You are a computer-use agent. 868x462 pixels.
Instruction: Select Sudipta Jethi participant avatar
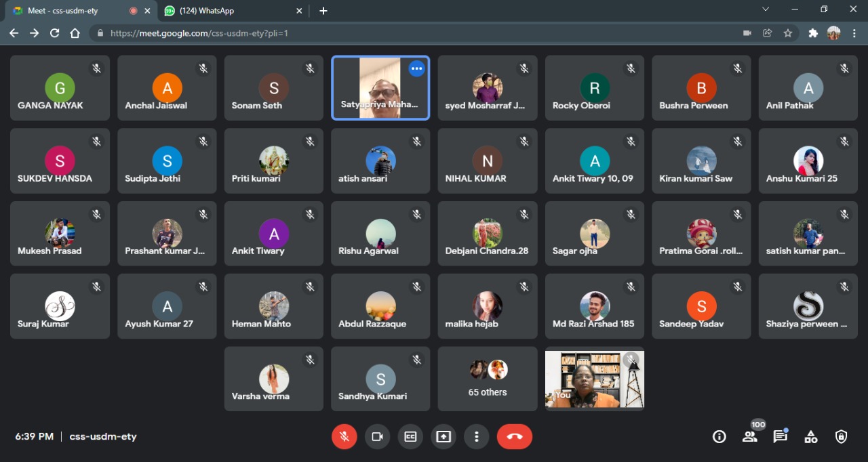pyautogui.click(x=167, y=161)
